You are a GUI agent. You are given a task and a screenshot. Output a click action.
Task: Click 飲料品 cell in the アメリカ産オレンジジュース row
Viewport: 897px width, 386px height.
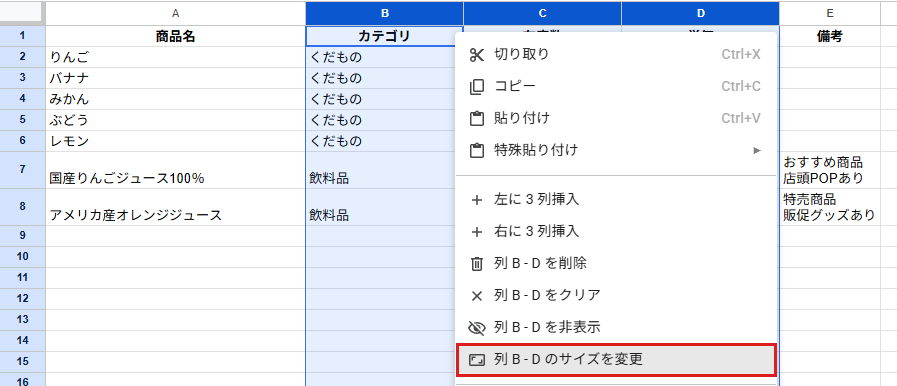[x=381, y=208]
